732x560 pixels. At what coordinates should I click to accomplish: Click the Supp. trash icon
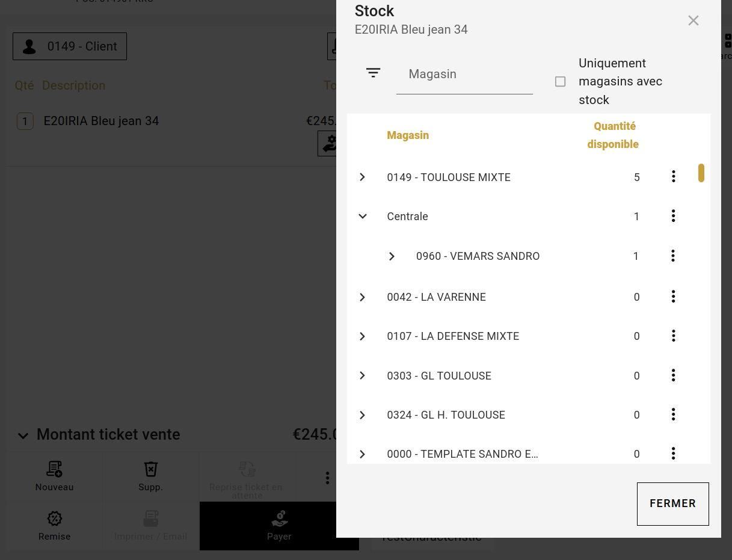150,469
